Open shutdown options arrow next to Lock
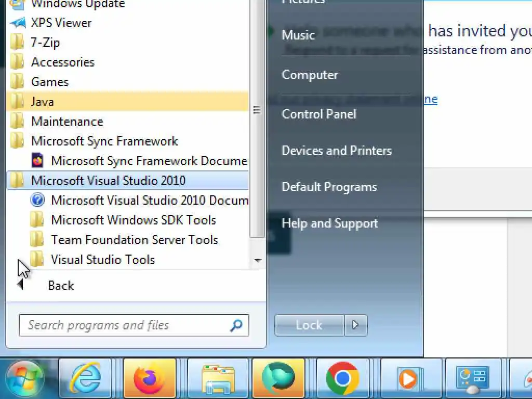 click(355, 325)
